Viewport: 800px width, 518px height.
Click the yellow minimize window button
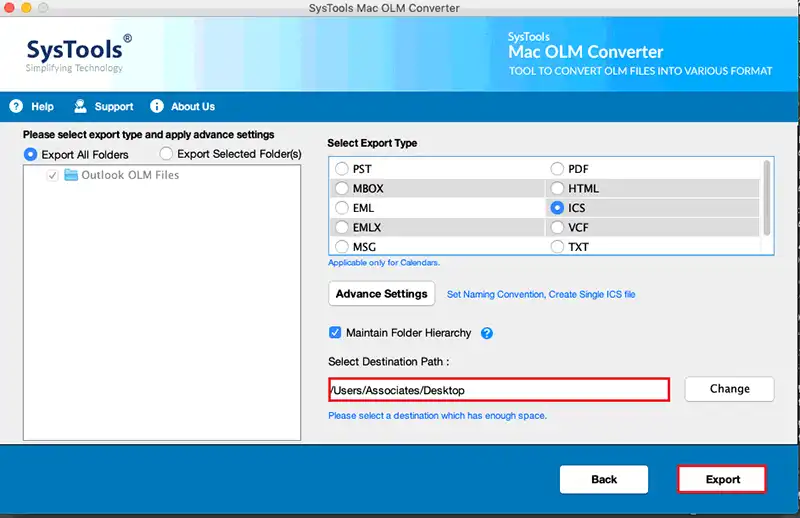[x=27, y=7]
